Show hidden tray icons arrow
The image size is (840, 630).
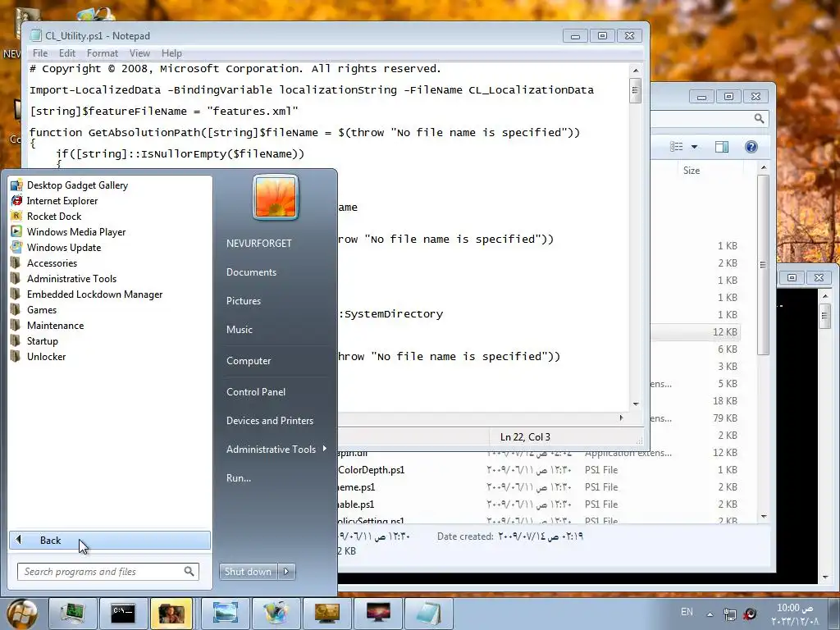[x=710, y=614]
